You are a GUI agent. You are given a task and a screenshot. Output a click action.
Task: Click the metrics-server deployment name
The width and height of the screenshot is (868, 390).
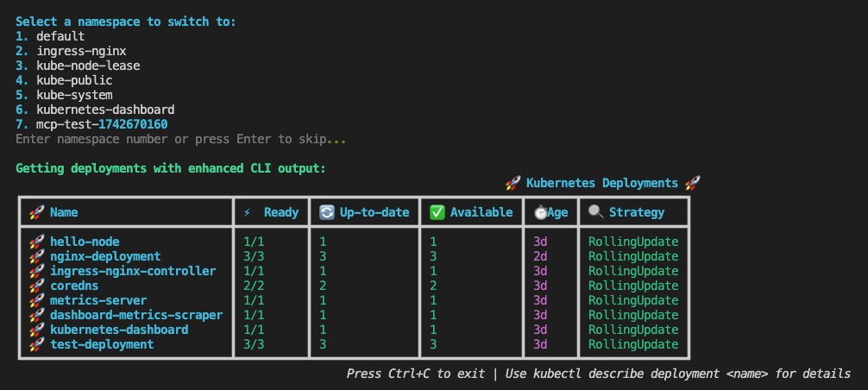pos(98,300)
